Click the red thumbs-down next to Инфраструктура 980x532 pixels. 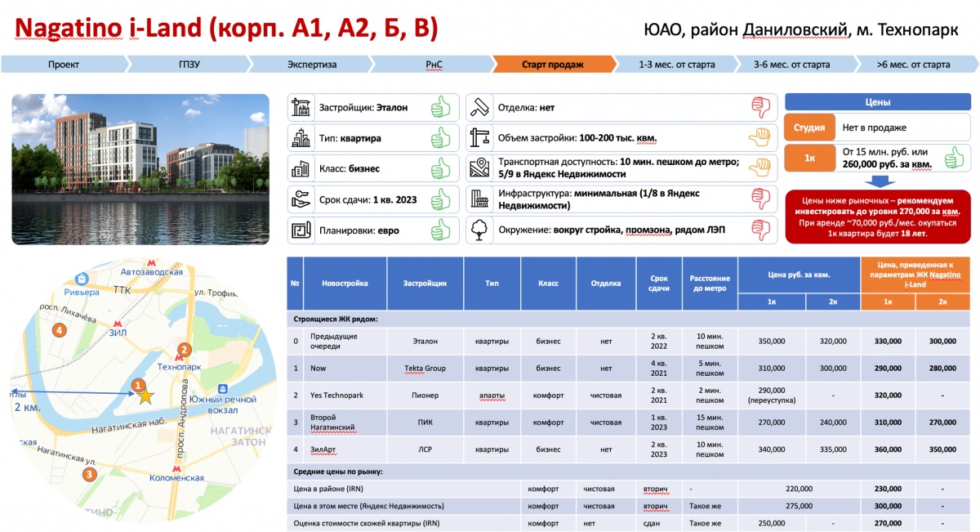pos(760,199)
